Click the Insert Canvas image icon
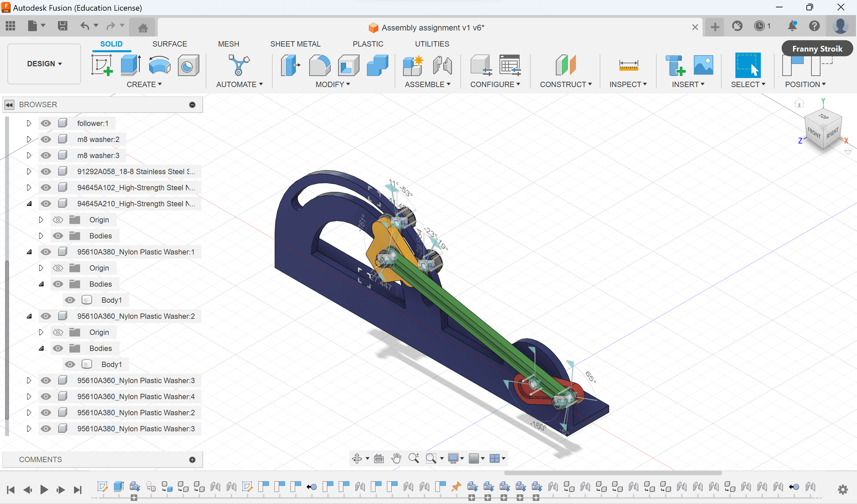The image size is (857, 504). 703,65
